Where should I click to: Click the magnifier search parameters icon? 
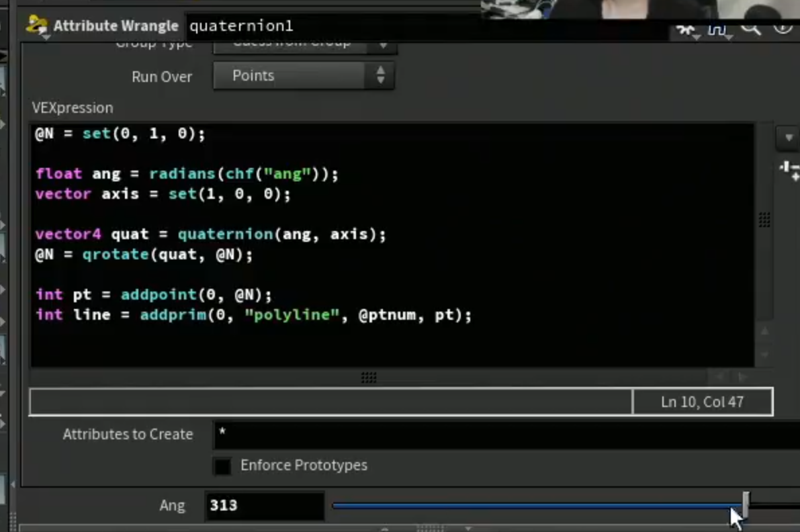point(751,29)
